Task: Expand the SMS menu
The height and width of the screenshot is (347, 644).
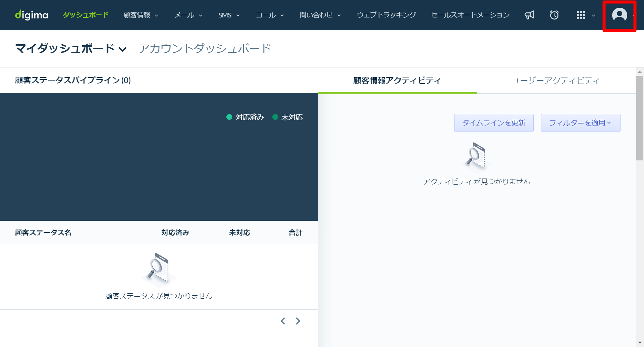Action: pos(229,15)
